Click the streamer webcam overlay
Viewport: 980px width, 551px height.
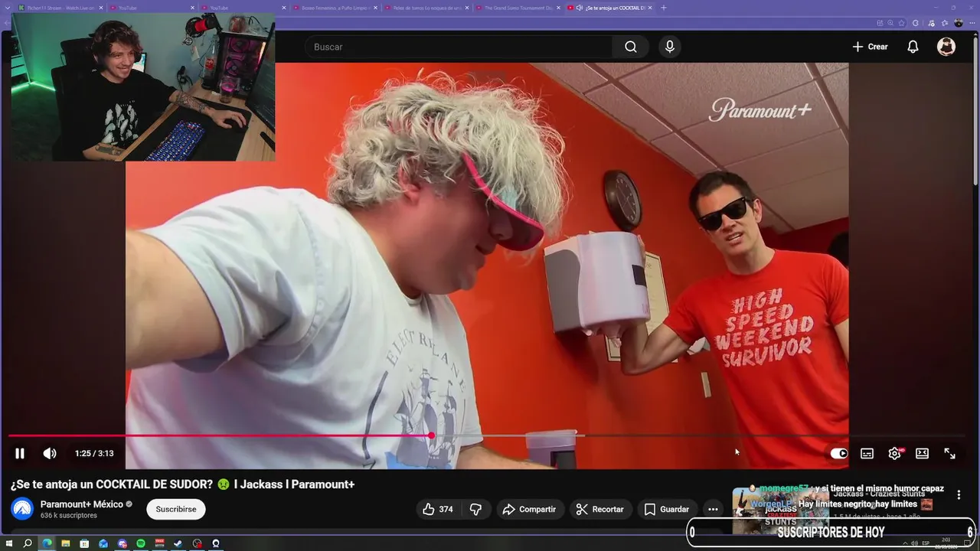point(143,86)
